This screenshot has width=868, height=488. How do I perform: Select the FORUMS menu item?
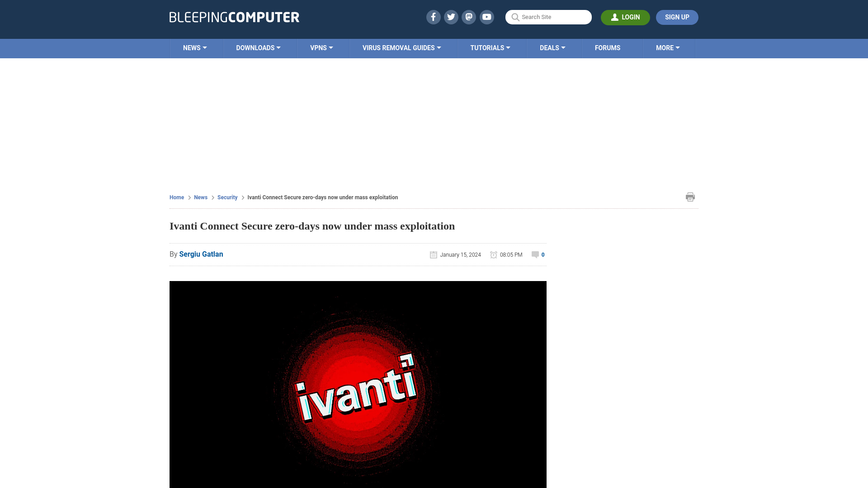608,47
